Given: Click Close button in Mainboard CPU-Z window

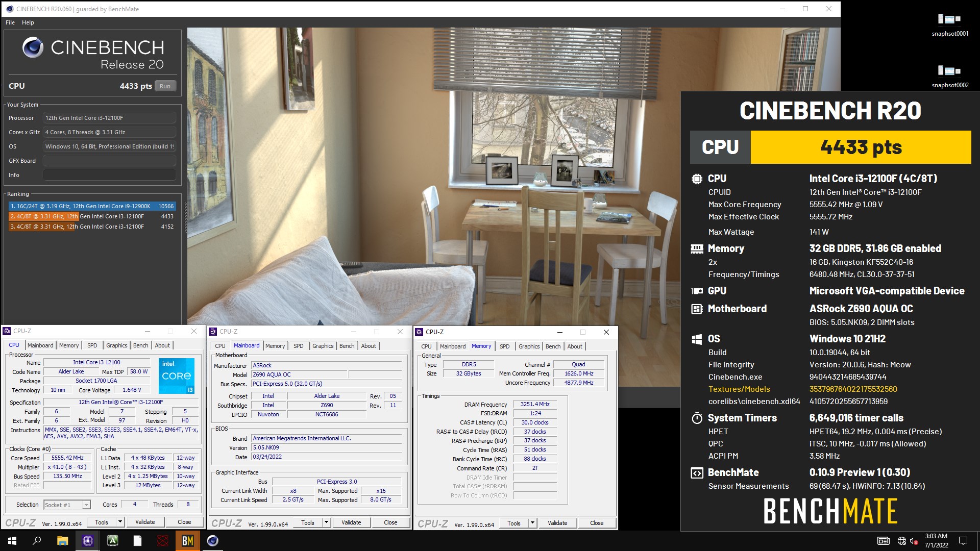Looking at the screenshot, I should click(x=390, y=522).
